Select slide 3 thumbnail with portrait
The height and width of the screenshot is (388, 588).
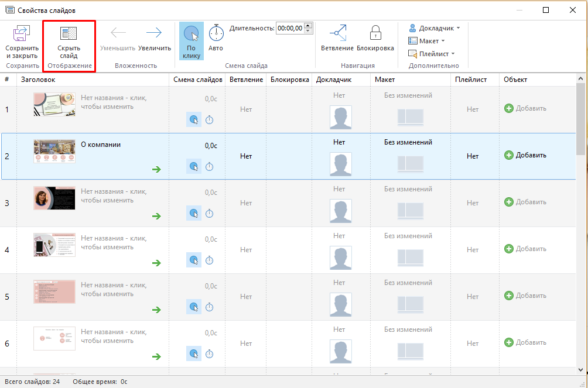54,198
